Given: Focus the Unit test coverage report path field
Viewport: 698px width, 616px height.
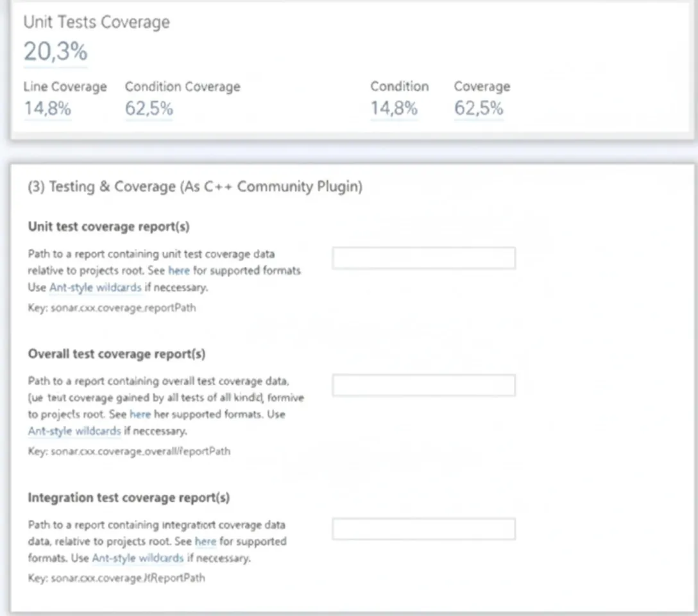Looking at the screenshot, I should pos(424,258).
